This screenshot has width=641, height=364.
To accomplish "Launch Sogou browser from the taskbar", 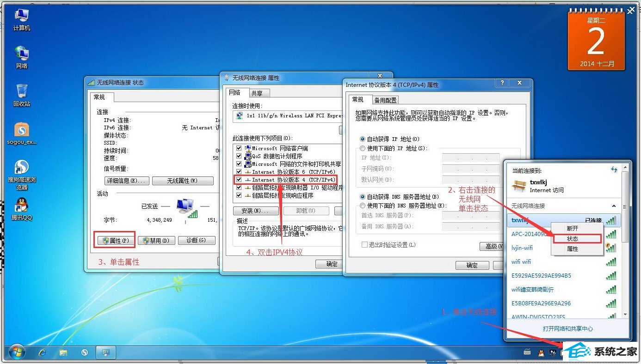I will pyautogui.click(x=85, y=352).
